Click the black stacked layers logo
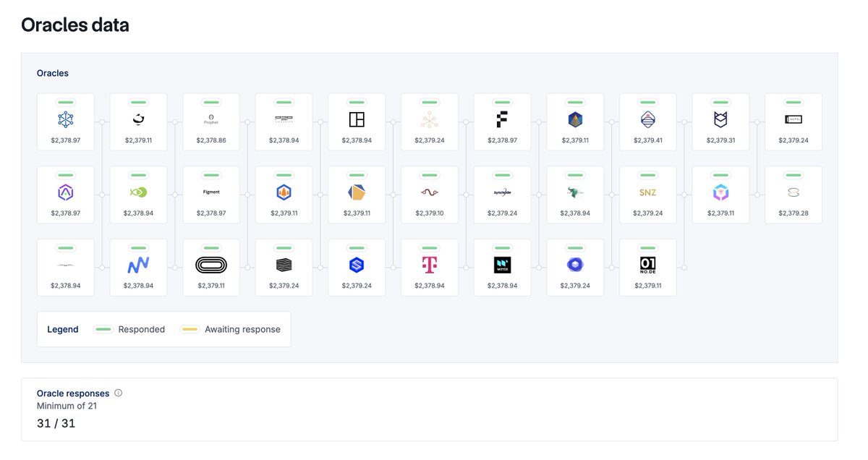 click(284, 265)
